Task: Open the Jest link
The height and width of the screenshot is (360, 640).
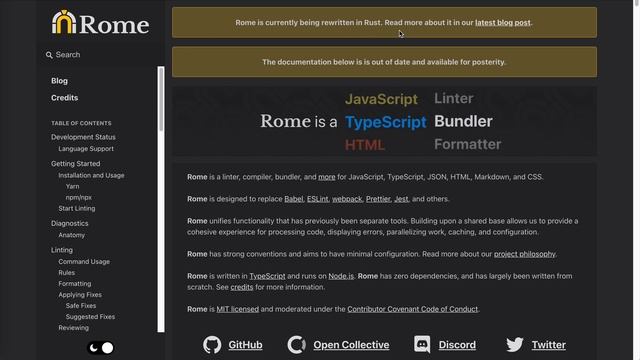Action: click(x=401, y=199)
